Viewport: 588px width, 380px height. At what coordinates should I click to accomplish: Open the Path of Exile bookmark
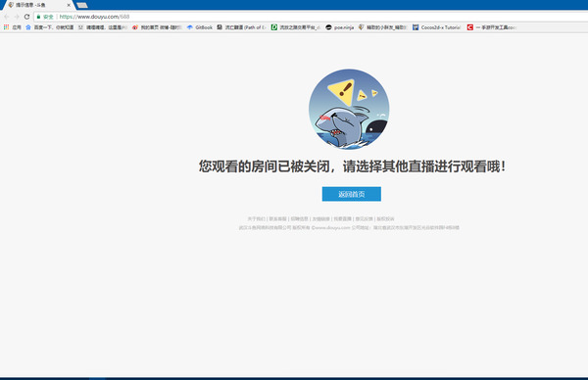click(242, 27)
